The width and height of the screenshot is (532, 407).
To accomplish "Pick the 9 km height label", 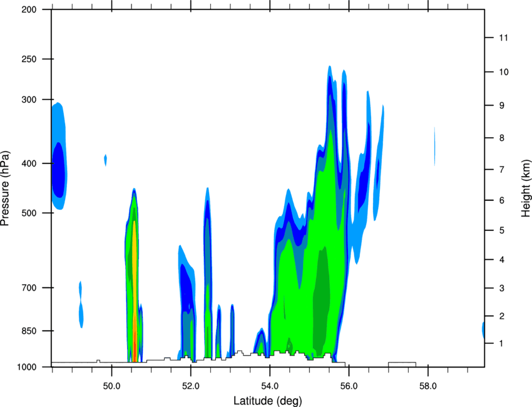I will click(x=501, y=106).
